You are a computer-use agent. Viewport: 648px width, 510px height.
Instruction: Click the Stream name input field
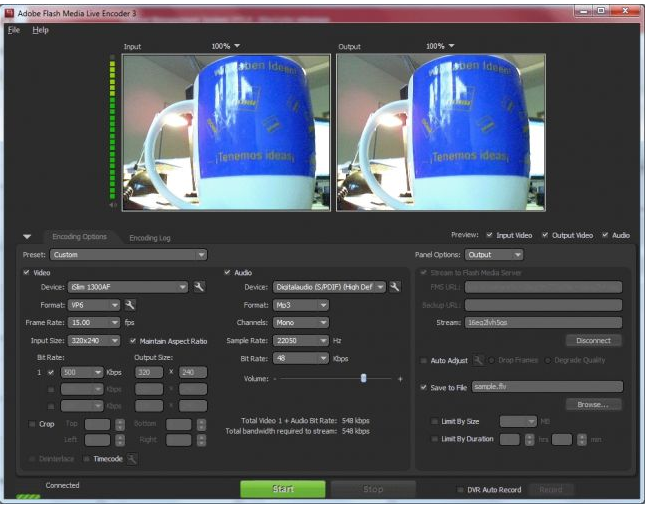click(542, 323)
